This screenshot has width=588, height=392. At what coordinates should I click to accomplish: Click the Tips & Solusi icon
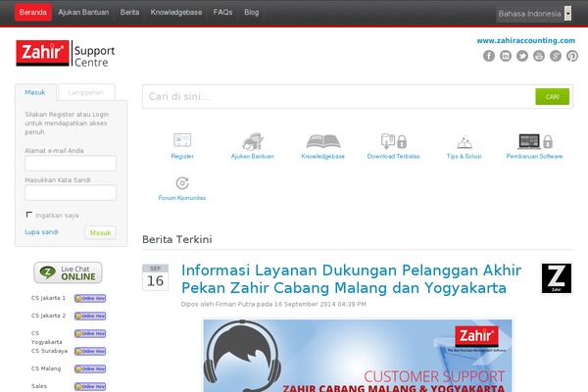[465, 142]
